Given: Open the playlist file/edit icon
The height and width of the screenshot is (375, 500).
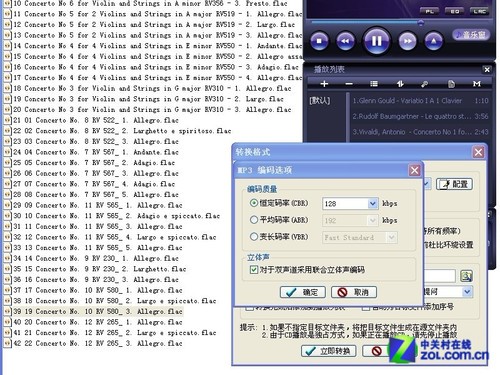Looking at the screenshot, I should 451,84.
